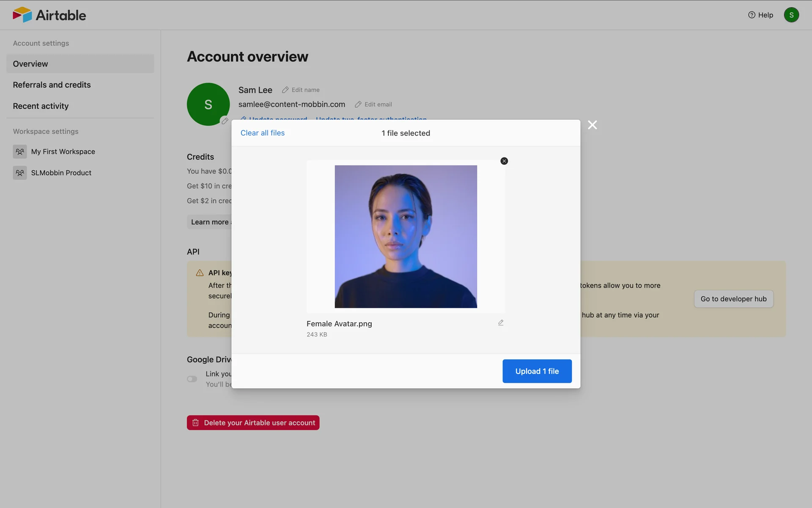Viewport: 812px width, 508px height.
Task: Click the Airtable logo
Action: (x=49, y=15)
